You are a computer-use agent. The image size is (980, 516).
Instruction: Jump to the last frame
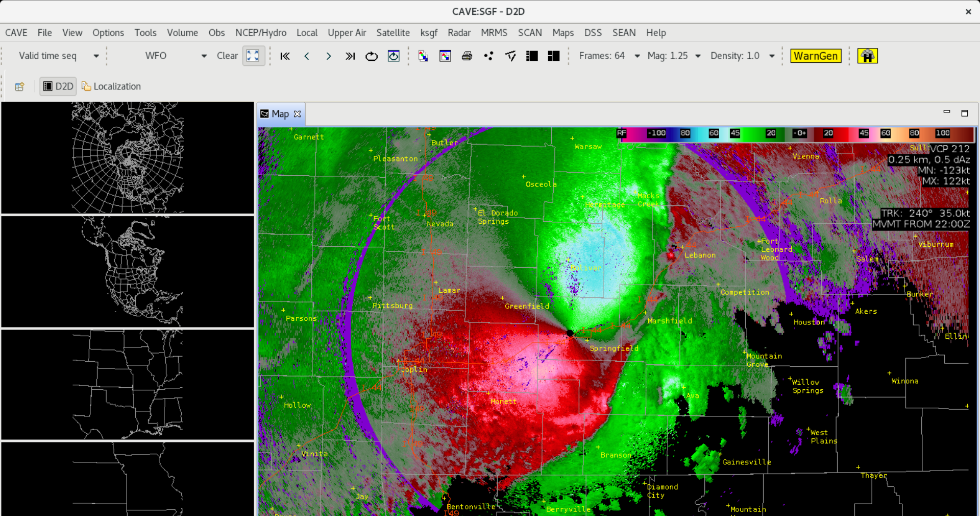click(350, 56)
